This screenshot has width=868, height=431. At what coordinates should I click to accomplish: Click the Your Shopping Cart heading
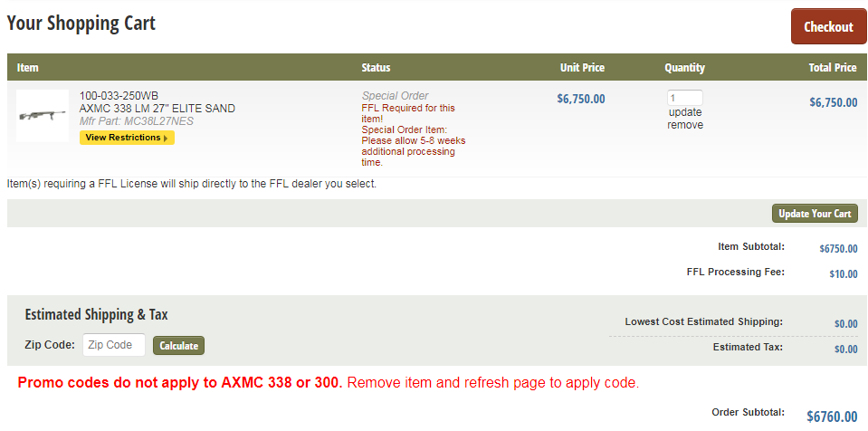pos(81,24)
